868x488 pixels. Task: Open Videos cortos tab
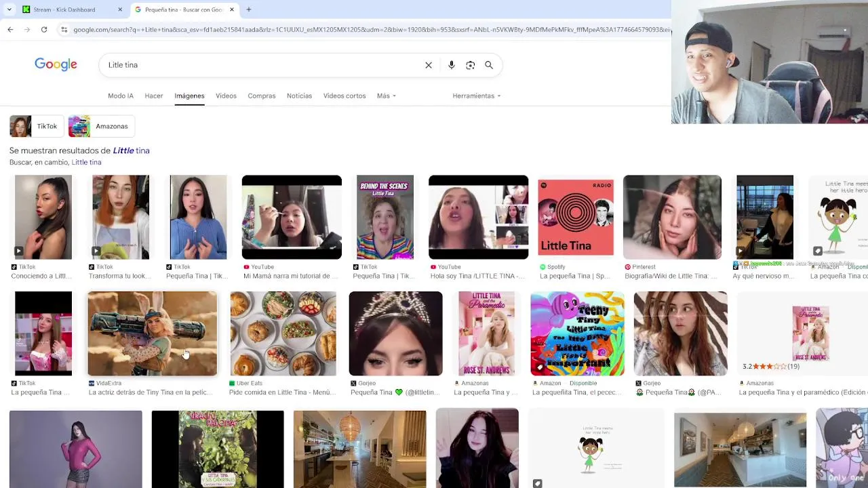[x=344, y=96]
